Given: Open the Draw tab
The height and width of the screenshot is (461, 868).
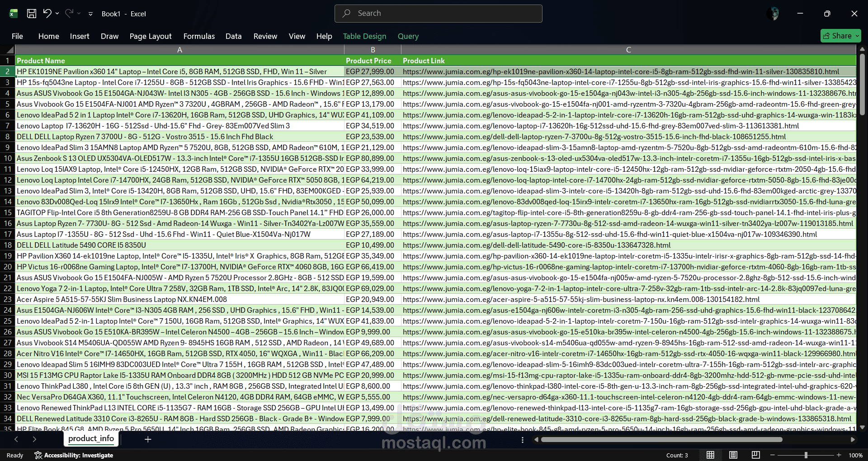Looking at the screenshot, I should pyautogui.click(x=109, y=36).
